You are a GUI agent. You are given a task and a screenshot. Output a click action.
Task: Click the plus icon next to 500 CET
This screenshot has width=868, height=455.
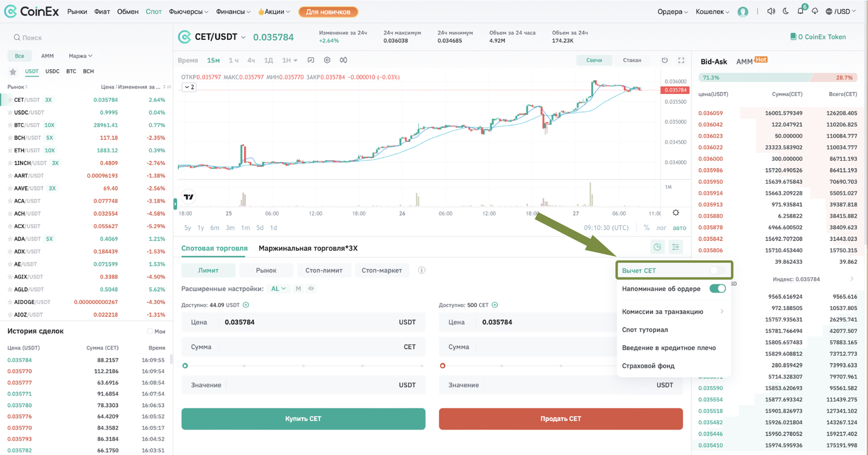495,305
